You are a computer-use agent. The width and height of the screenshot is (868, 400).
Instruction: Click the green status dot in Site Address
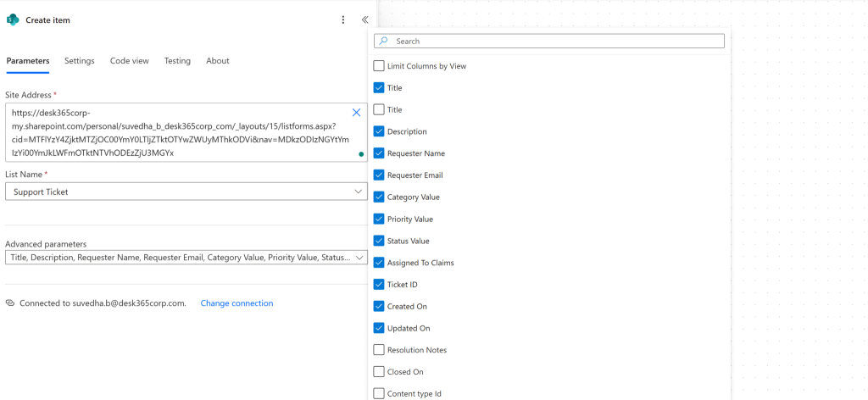(361, 154)
